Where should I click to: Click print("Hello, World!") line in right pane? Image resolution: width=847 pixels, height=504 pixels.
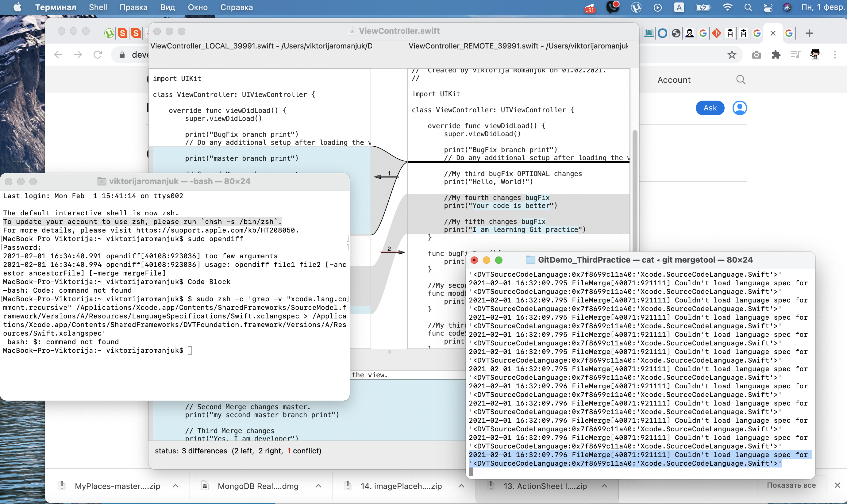tap(488, 182)
